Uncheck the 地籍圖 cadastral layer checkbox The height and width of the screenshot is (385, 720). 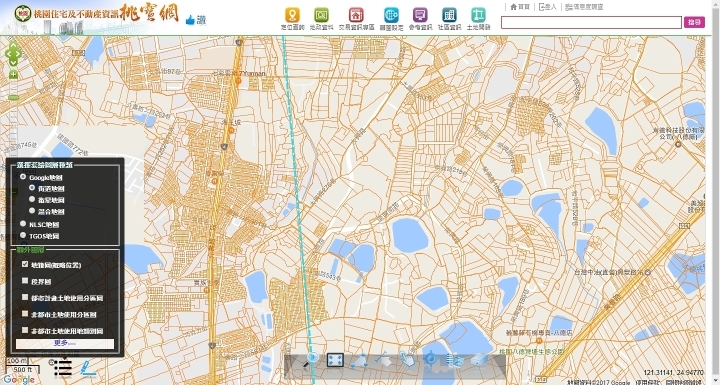tap(25, 264)
